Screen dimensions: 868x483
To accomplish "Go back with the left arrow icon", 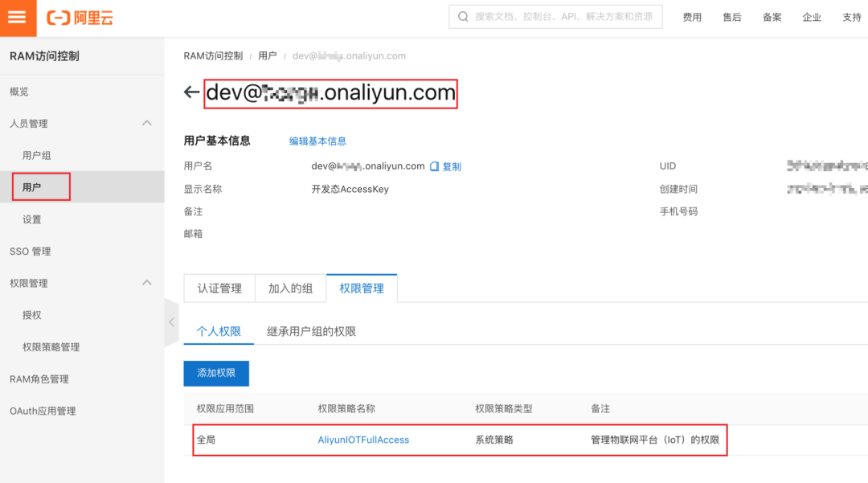I will coord(191,92).
